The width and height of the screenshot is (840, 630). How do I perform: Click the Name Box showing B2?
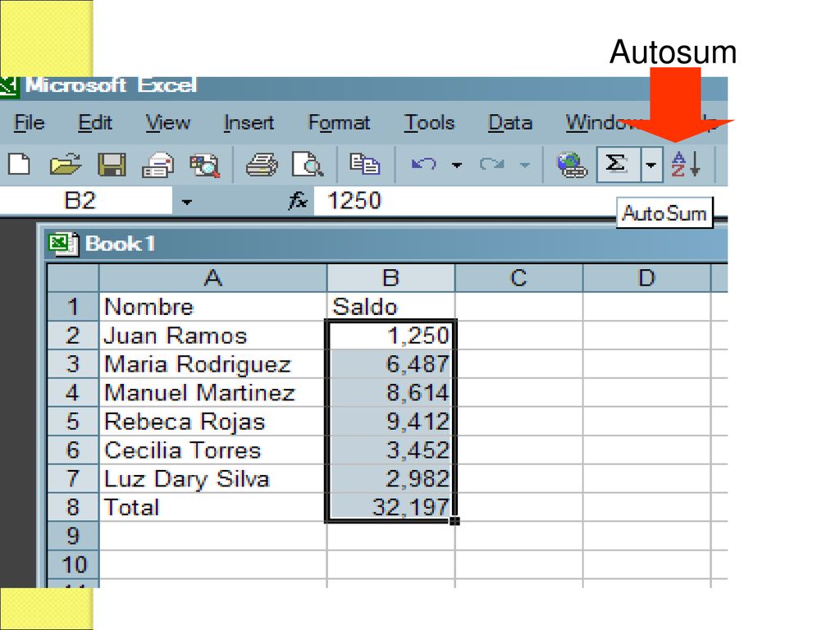85,201
